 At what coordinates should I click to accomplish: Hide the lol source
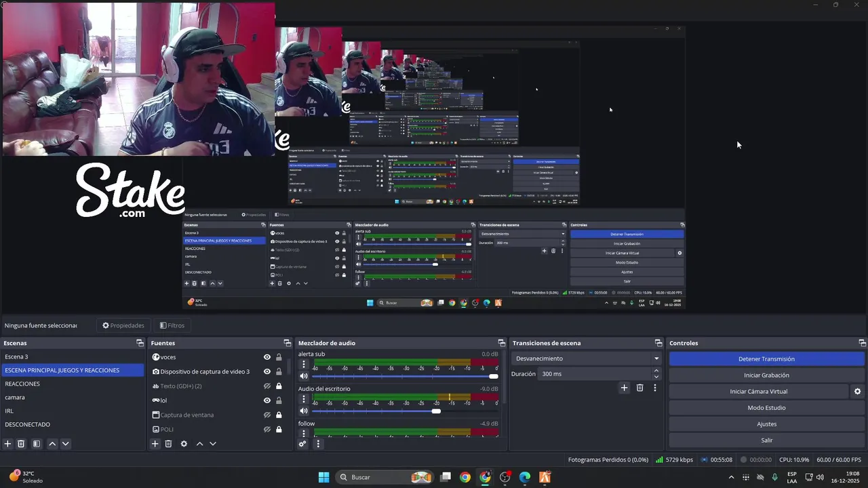click(x=267, y=401)
